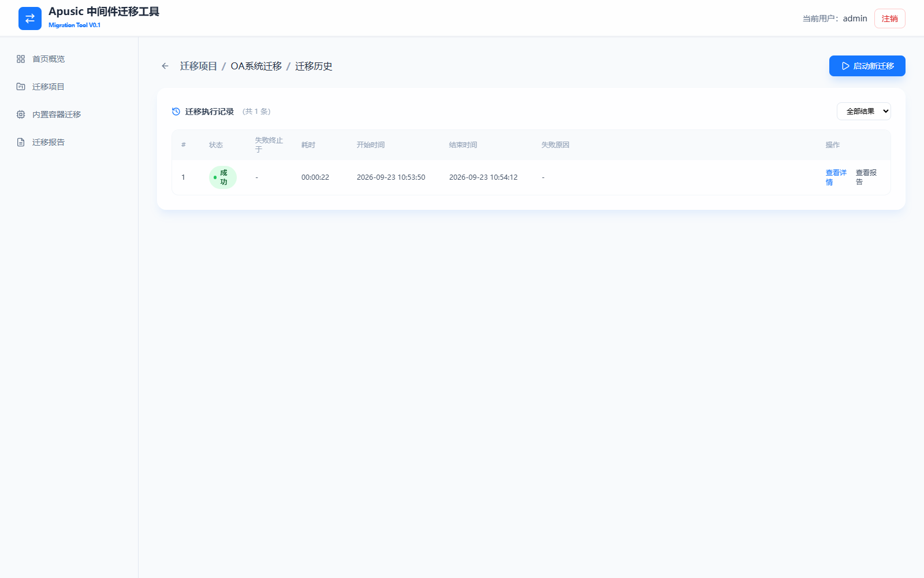Open 迁移报告 in the sidebar
Viewport: 924px width, 578px height.
coord(69,142)
